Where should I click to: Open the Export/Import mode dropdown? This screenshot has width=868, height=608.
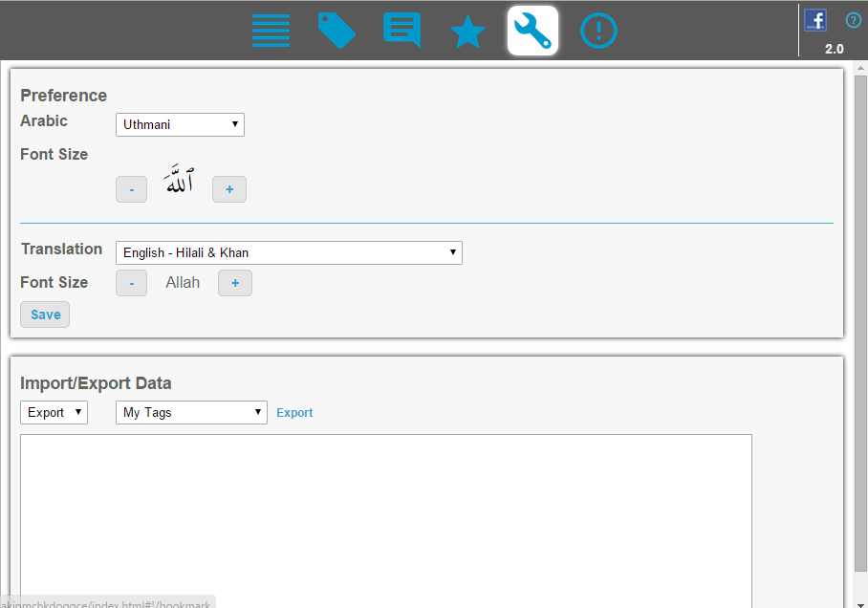pos(54,413)
